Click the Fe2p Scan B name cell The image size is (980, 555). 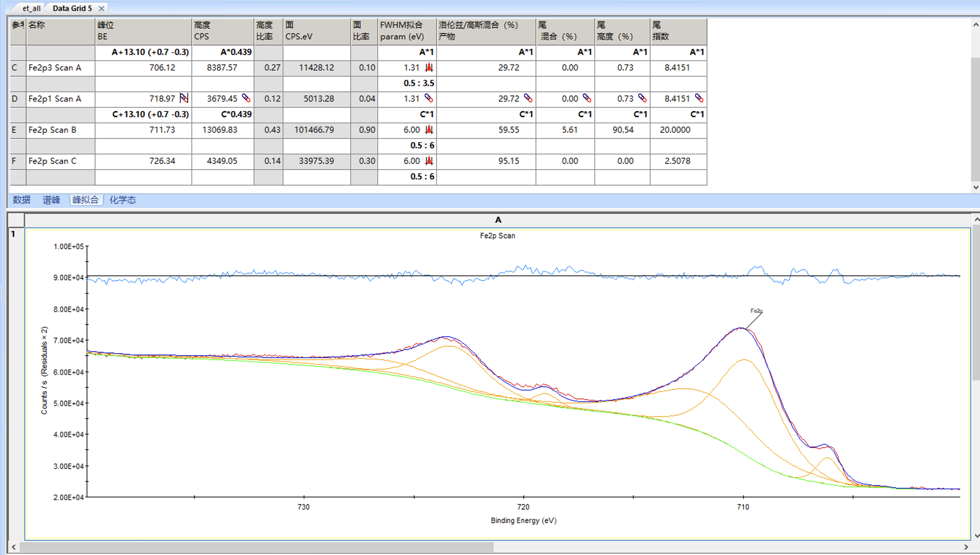(x=60, y=130)
